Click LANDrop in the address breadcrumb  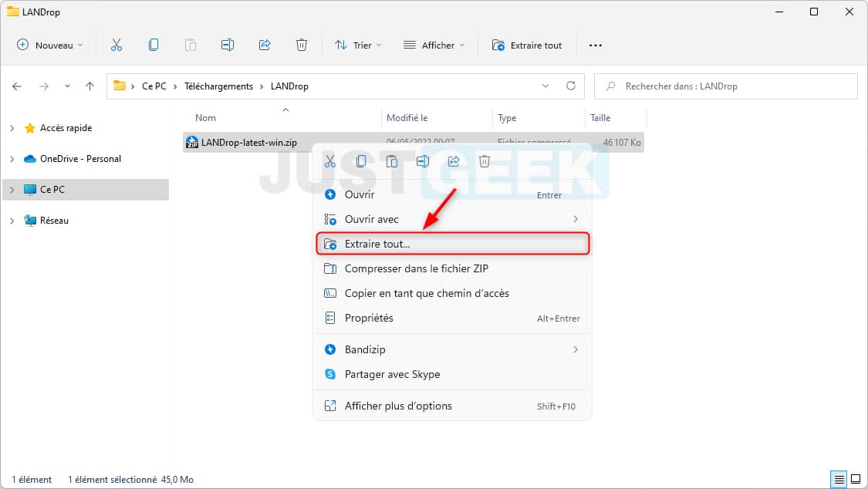289,86
